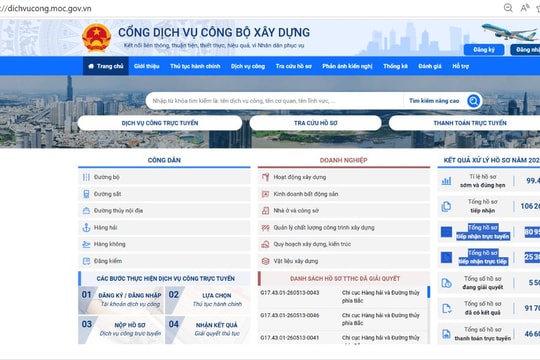Focus the keyword search input field
The image size is (540, 360).
coord(276,101)
